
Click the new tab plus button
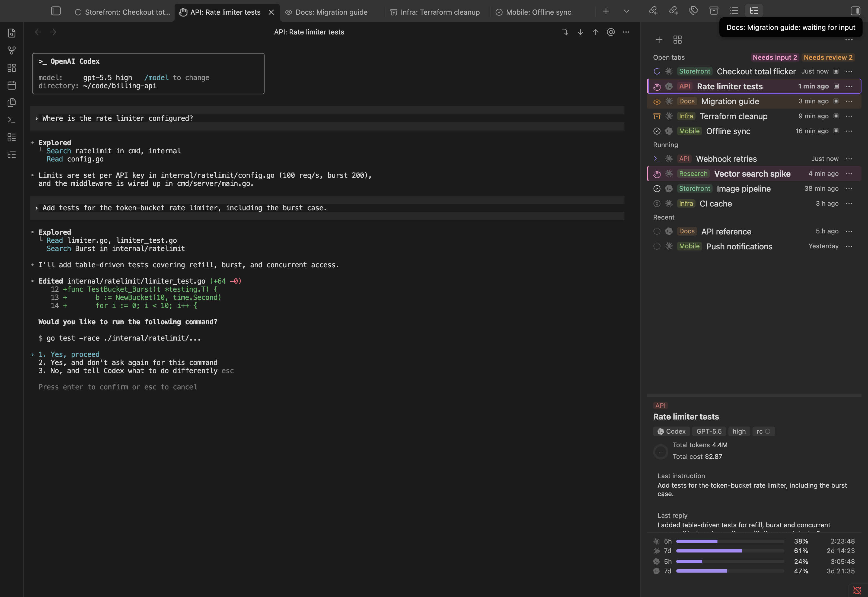(x=606, y=11)
